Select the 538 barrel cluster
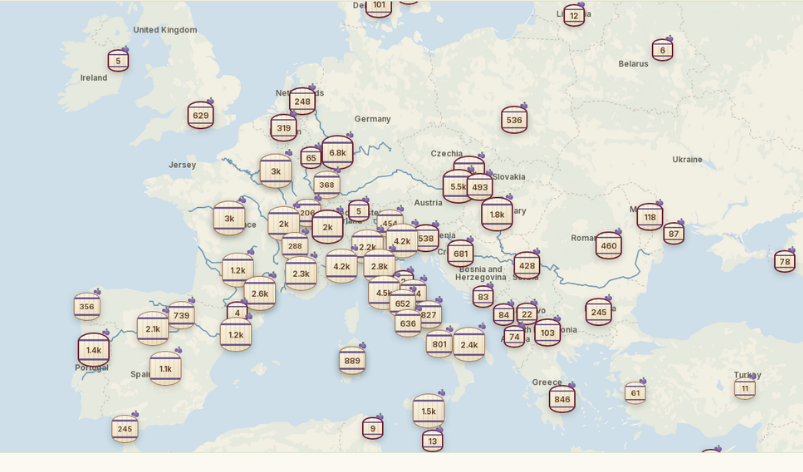Viewport: 803px width, 472px height. coord(426,238)
